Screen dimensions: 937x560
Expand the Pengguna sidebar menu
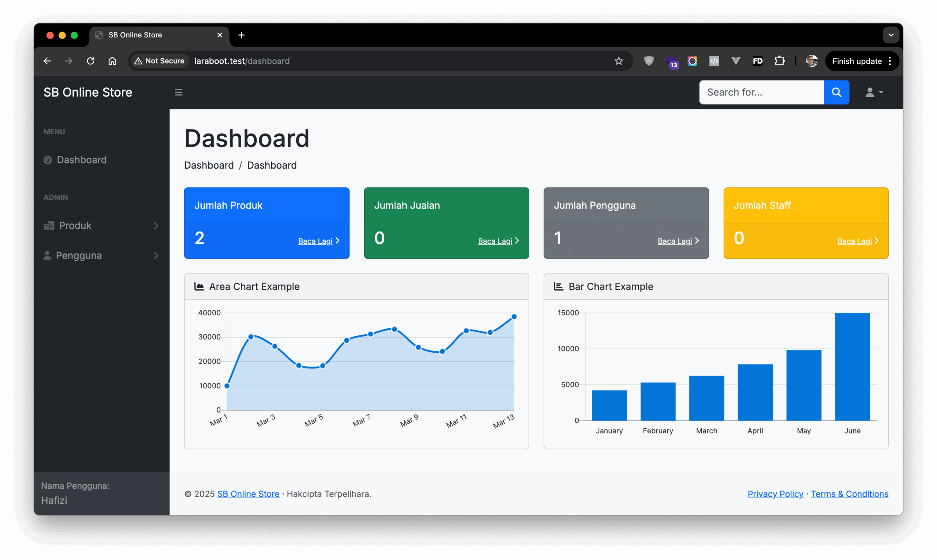101,255
